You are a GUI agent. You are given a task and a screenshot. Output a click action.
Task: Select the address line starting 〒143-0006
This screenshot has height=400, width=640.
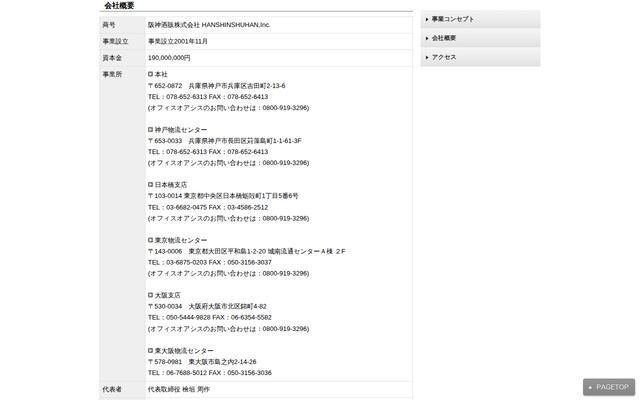tap(247, 251)
